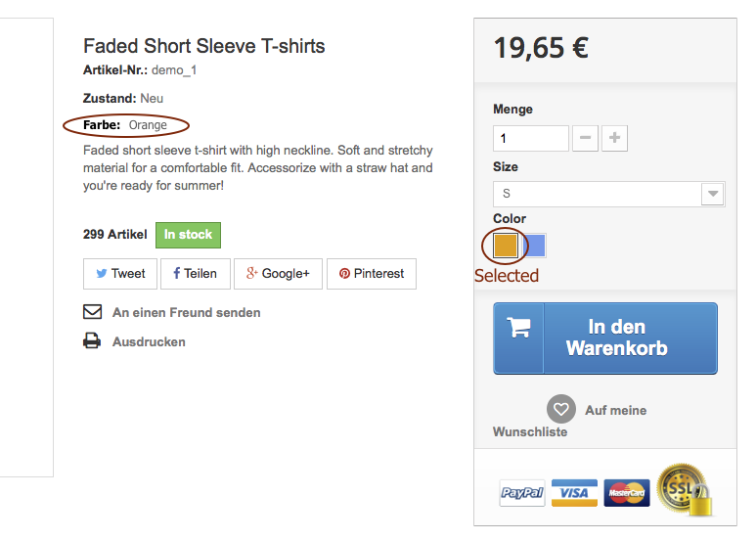Click the VISA card logo
756x540 pixels.
tap(574, 493)
